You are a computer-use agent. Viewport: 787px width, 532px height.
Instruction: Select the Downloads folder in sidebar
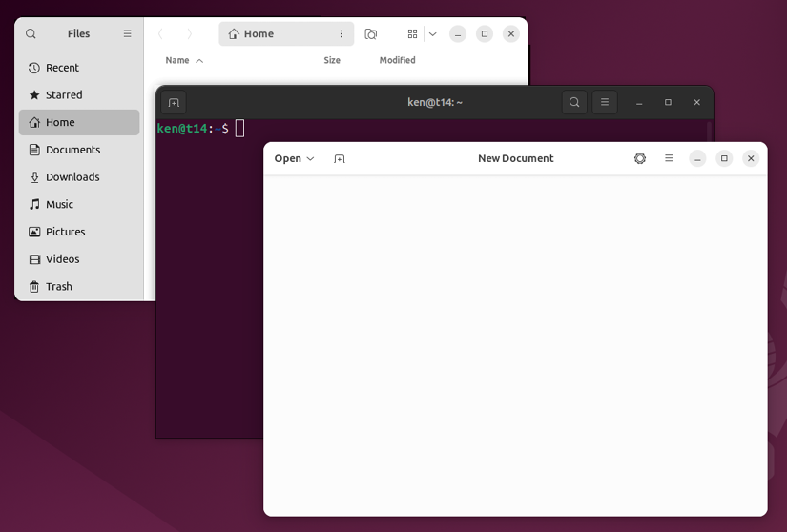[72, 177]
